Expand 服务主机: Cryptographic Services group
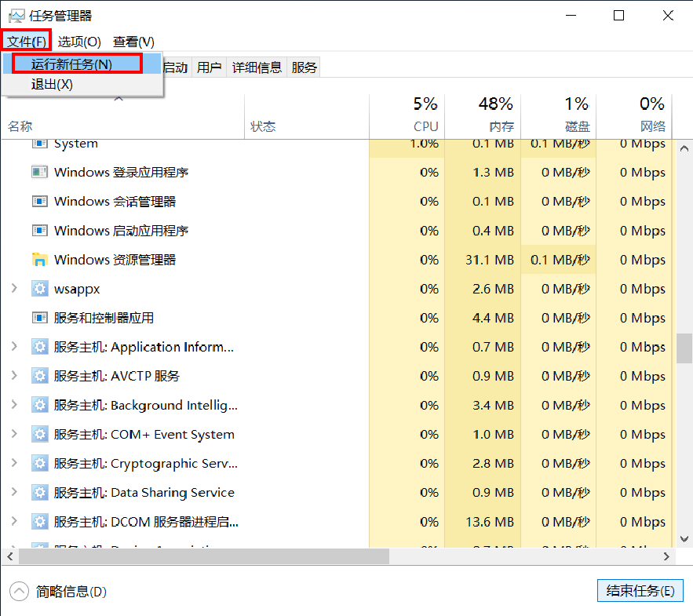Image resolution: width=693 pixels, height=616 pixels. tap(13, 464)
